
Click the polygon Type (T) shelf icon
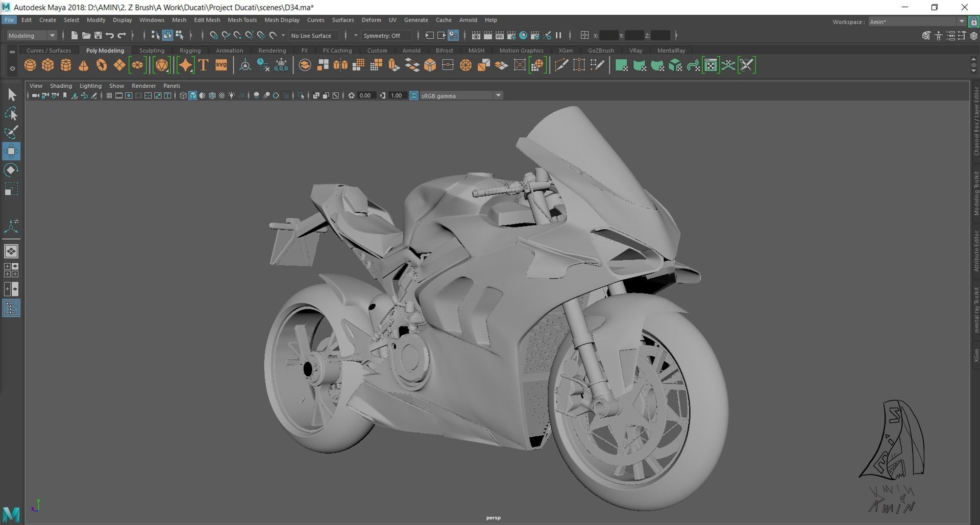click(203, 65)
